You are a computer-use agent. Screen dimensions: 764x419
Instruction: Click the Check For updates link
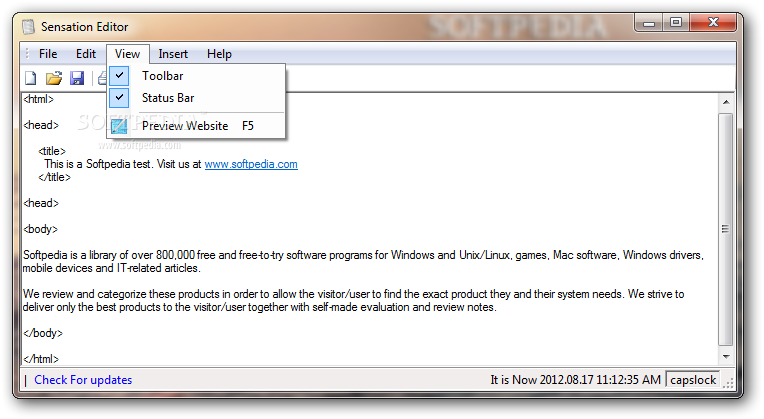pos(83,380)
